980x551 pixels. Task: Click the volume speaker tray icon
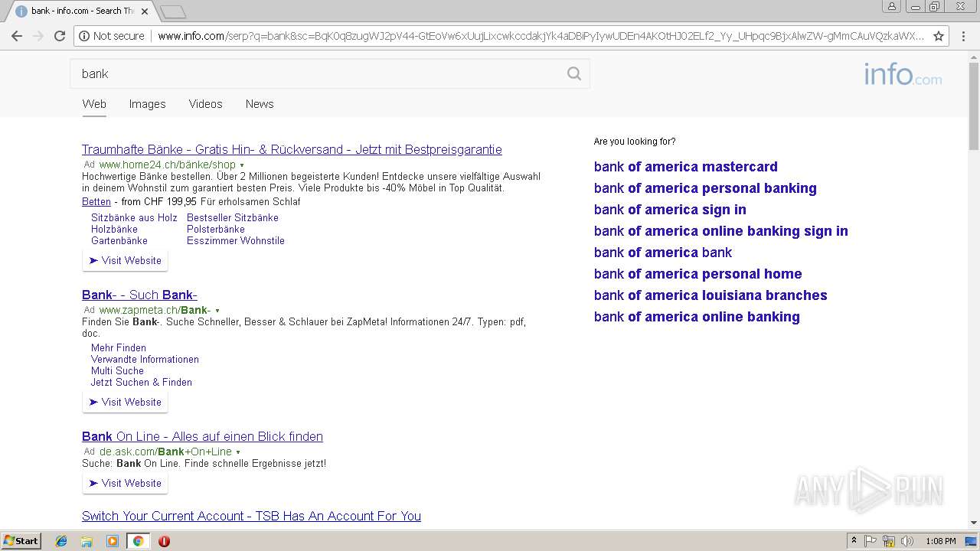point(907,541)
